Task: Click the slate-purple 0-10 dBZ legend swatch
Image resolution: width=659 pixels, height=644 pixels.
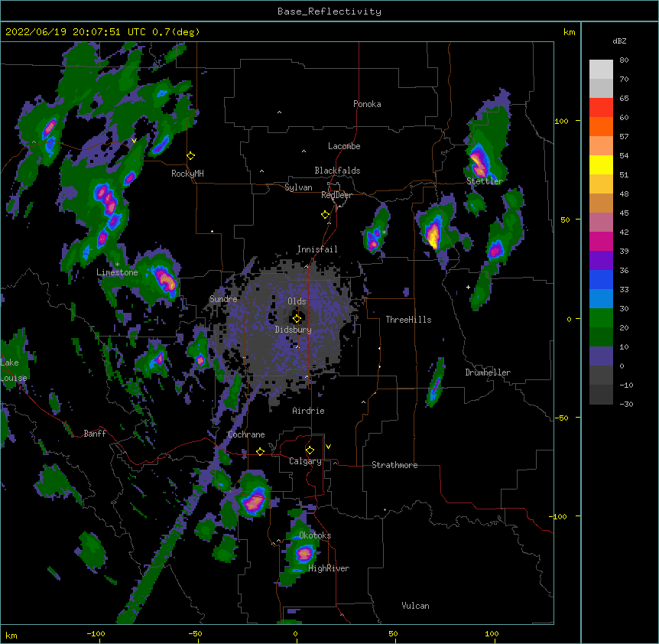Action: pyautogui.click(x=601, y=356)
